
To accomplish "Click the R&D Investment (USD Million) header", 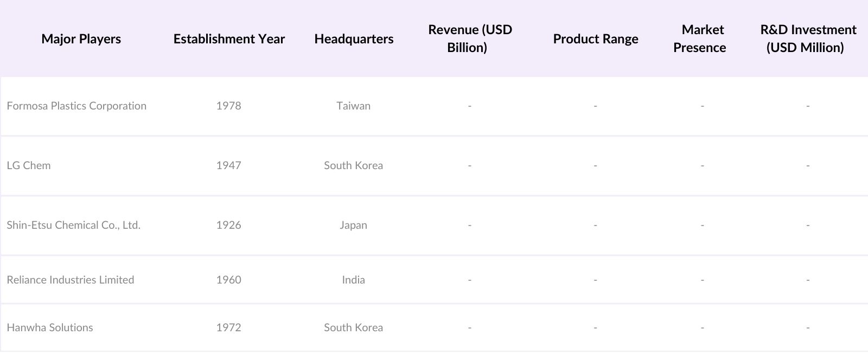I will (807, 38).
